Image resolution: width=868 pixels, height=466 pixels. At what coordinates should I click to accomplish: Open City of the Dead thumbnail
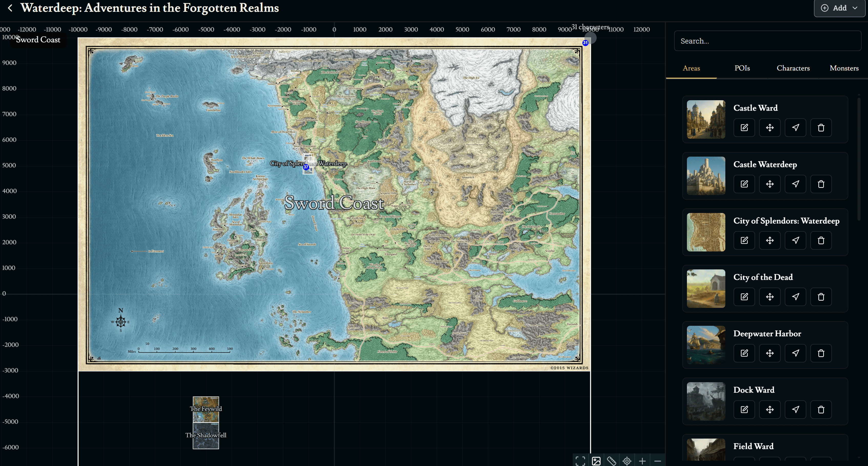pos(706,289)
